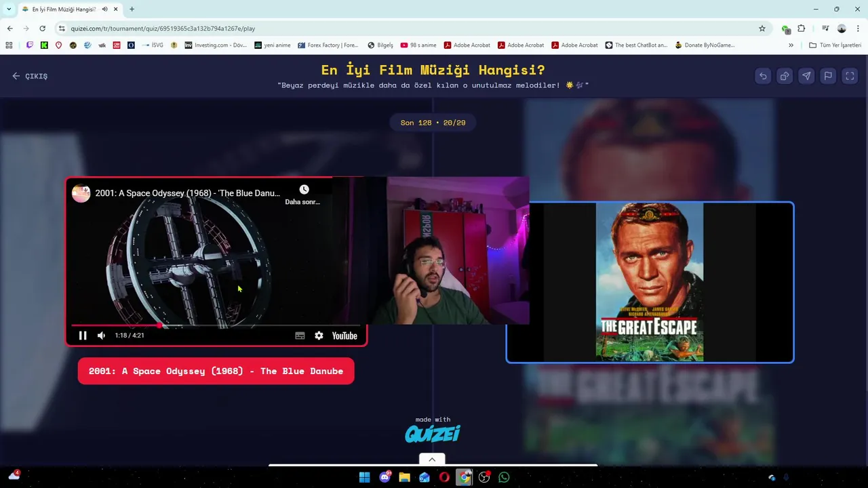Open the ISVG bookmark
The width and height of the screenshot is (868, 488).
(x=152, y=45)
